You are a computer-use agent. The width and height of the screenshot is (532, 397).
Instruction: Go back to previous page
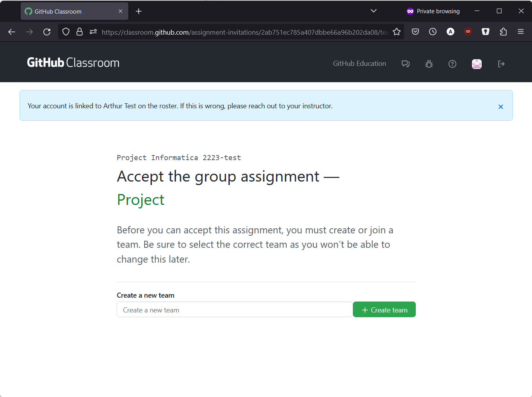[x=12, y=32]
